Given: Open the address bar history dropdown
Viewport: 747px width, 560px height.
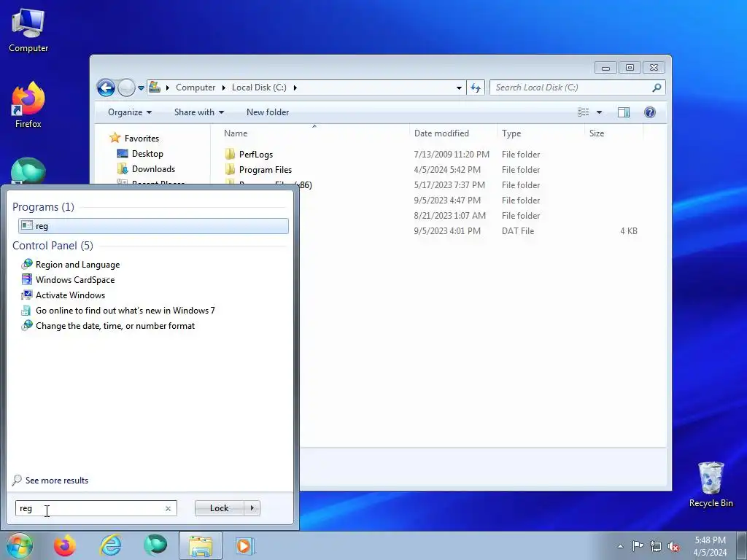Looking at the screenshot, I should tap(459, 87).
